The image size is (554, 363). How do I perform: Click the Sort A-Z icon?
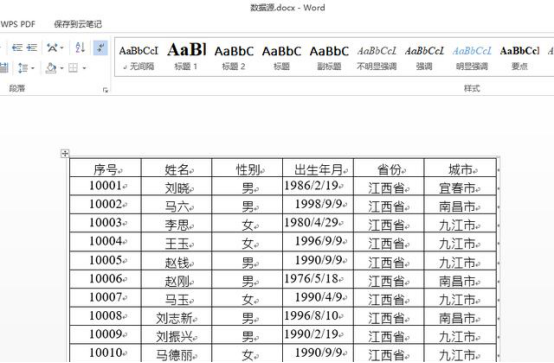[x=80, y=47]
